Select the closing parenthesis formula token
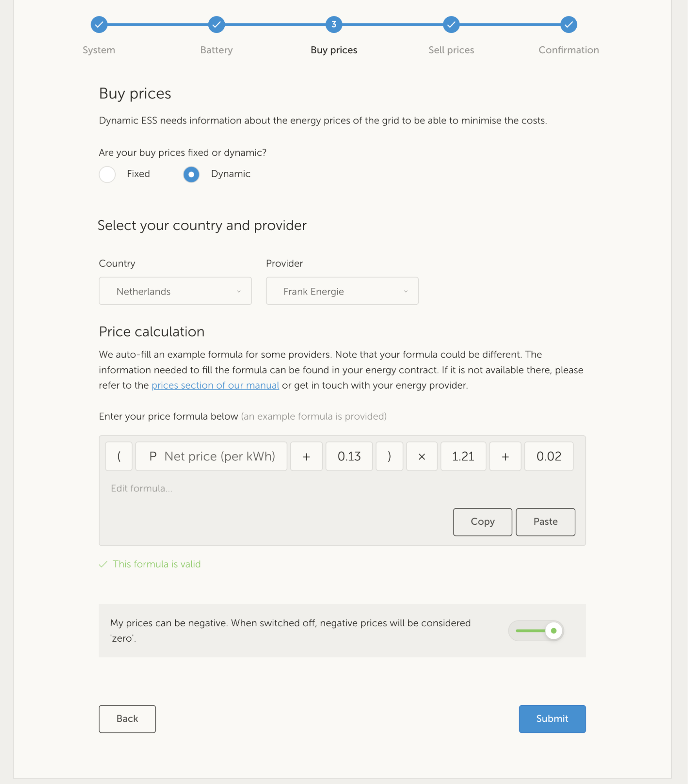Image resolution: width=688 pixels, height=784 pixels. click(389, 457)
